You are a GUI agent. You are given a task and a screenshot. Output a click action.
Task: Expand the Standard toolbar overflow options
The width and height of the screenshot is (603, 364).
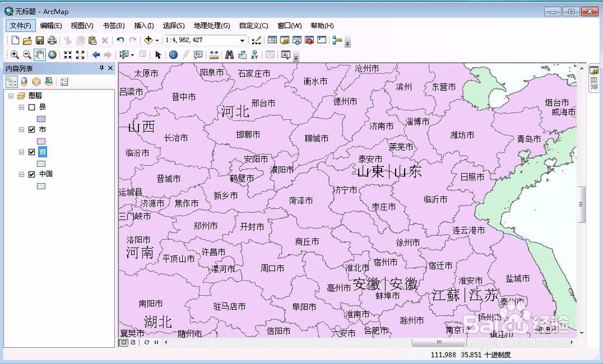click(x=348, y=43)
